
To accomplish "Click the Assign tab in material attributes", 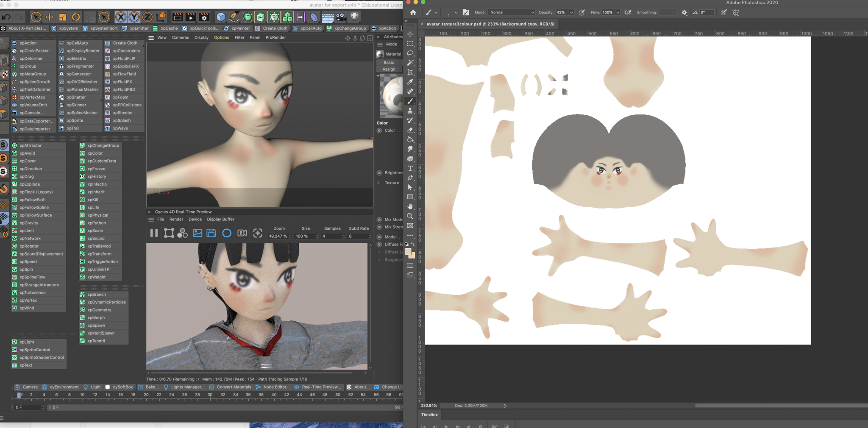I will 389,69.
